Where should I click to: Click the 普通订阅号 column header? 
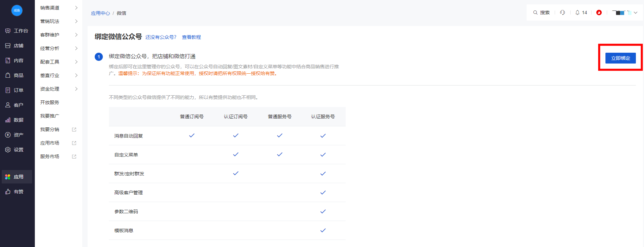click(x=192, y=117)
